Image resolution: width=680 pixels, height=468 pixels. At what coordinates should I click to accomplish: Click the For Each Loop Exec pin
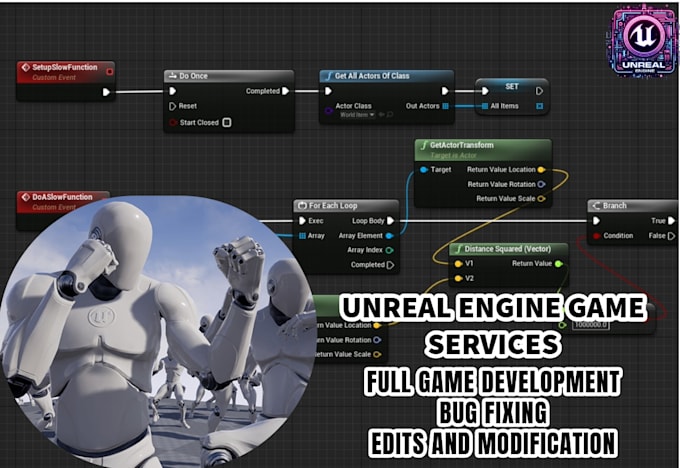click(x=302, y=221)
